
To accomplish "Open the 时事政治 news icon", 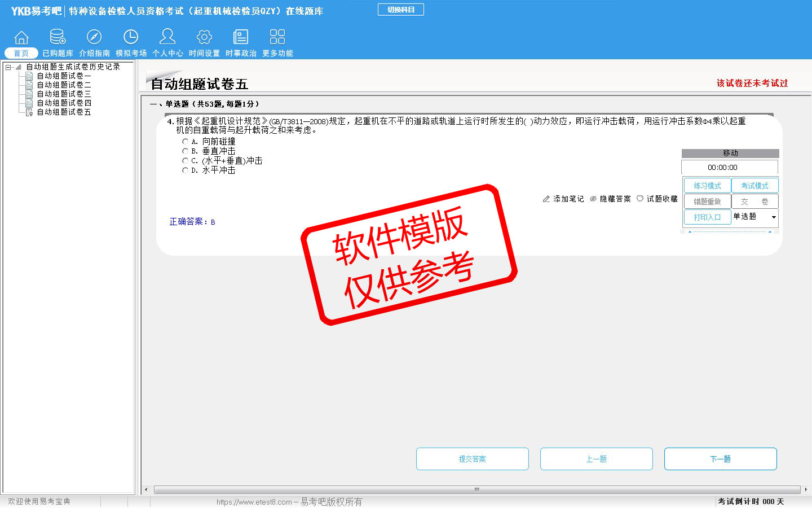I will [241, 38].
